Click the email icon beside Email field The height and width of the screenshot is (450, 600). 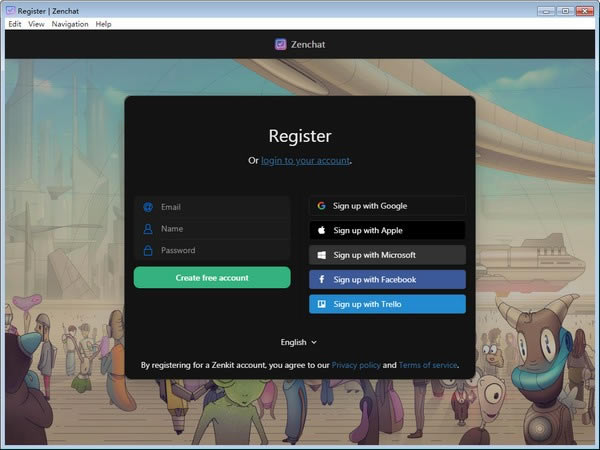coord(148,207)
